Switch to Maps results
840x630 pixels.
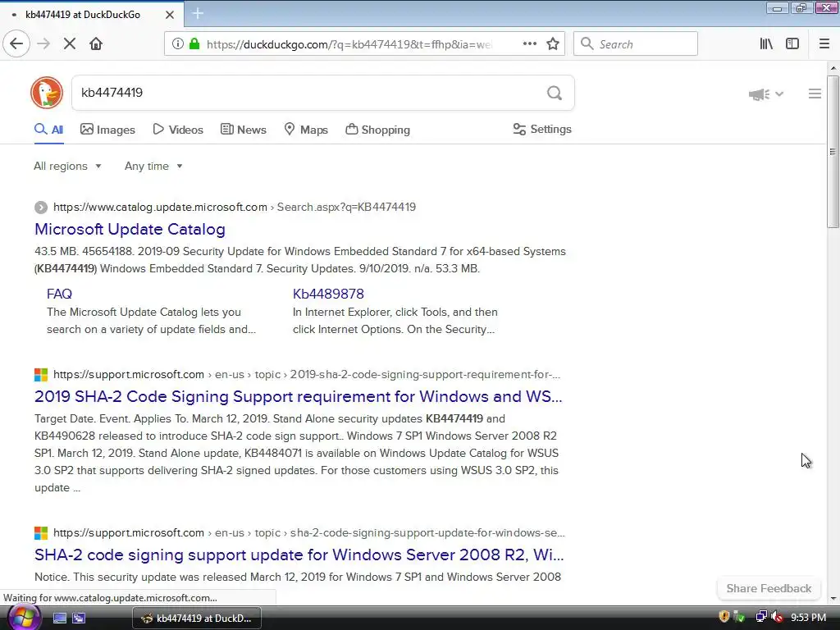(x=306, y=130)
